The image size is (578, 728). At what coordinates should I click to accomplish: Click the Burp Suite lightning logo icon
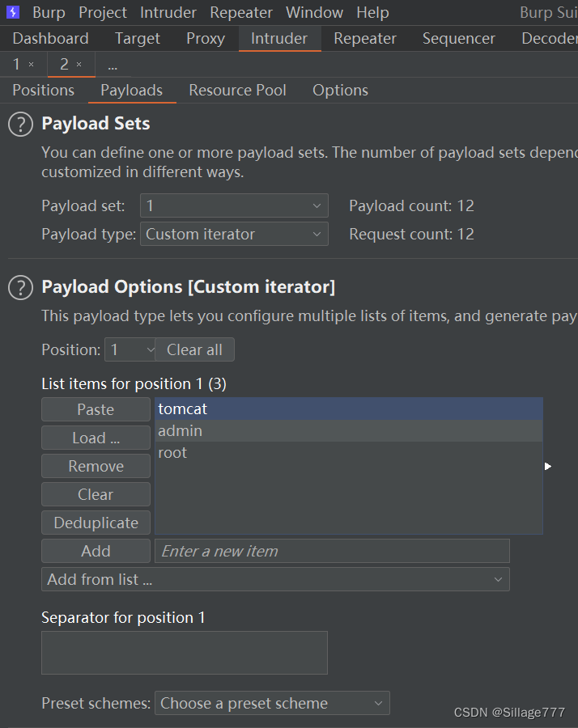[x=13, y=12]
